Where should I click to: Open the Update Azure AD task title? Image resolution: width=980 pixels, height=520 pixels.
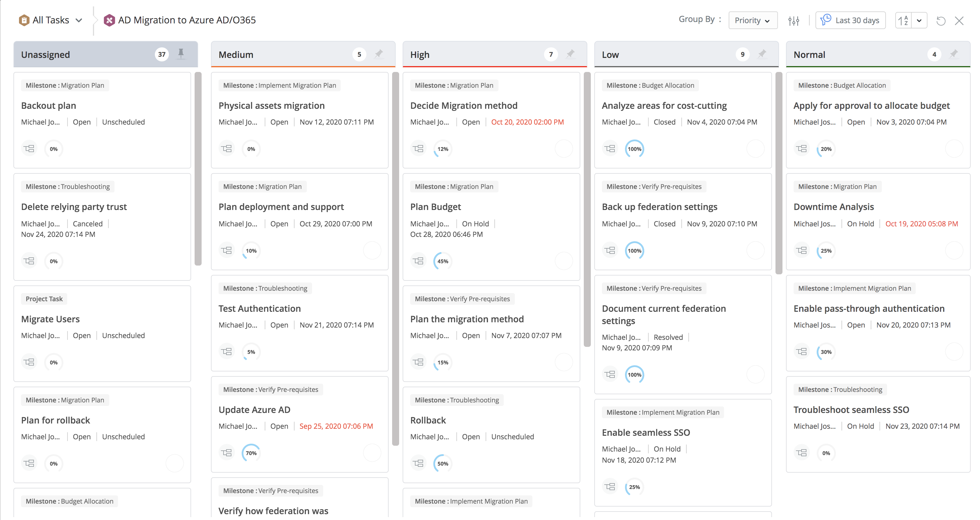[x=254, y=410]
